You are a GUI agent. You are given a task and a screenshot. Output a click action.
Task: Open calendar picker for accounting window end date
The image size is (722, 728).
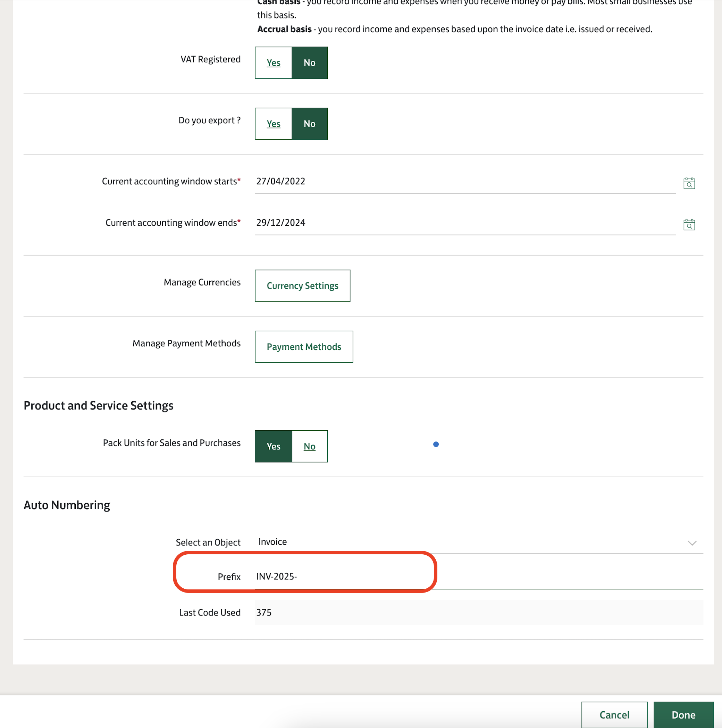point(689,225)
